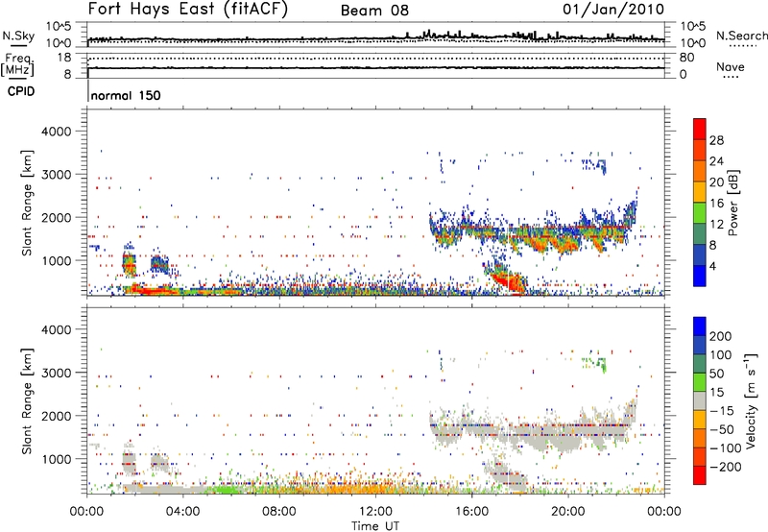Click the '12:00' time axis tick

(375, 512)
